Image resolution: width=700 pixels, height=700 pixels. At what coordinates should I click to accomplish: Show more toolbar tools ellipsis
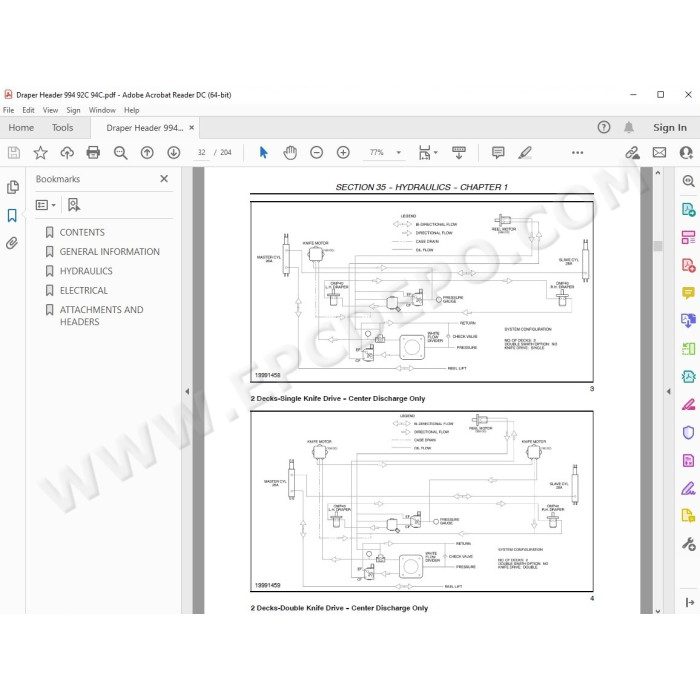[577, 153]
